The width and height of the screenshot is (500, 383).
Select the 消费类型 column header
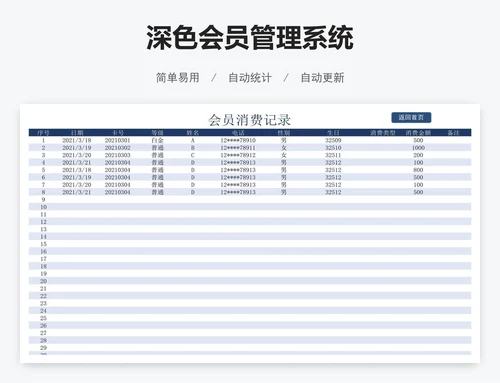tap(383, 133)
